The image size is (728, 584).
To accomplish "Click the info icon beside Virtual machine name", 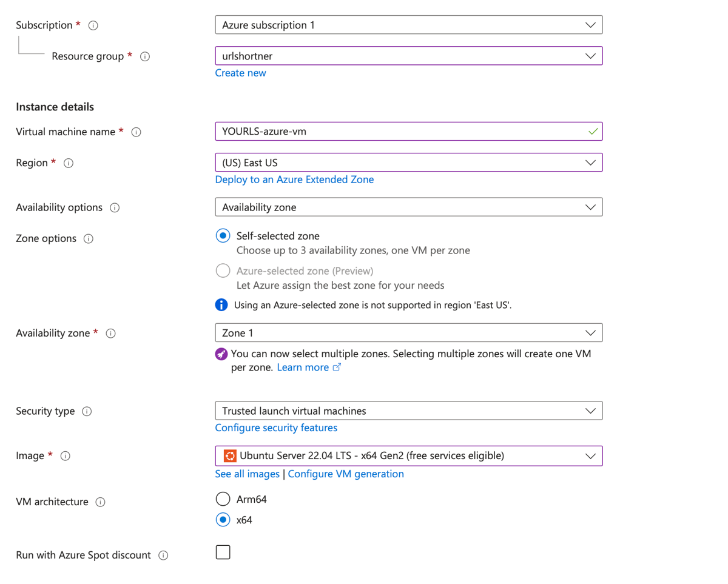I will pyautogui.click(x=136, y=132).
